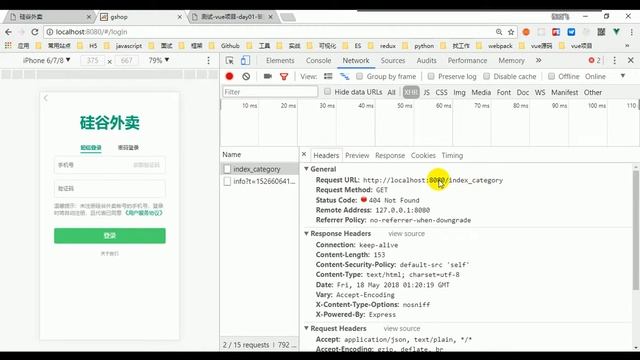Image resolution: width=640 pixels, height=360 pixels.
Task: Toggle the device toolbar icon
Action: (x=245, y=60)
